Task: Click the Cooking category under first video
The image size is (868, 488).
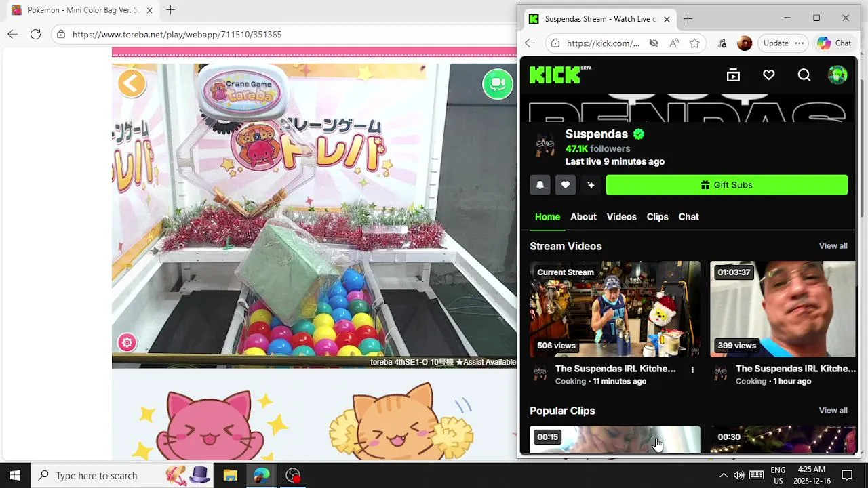Action: (570, 382)
